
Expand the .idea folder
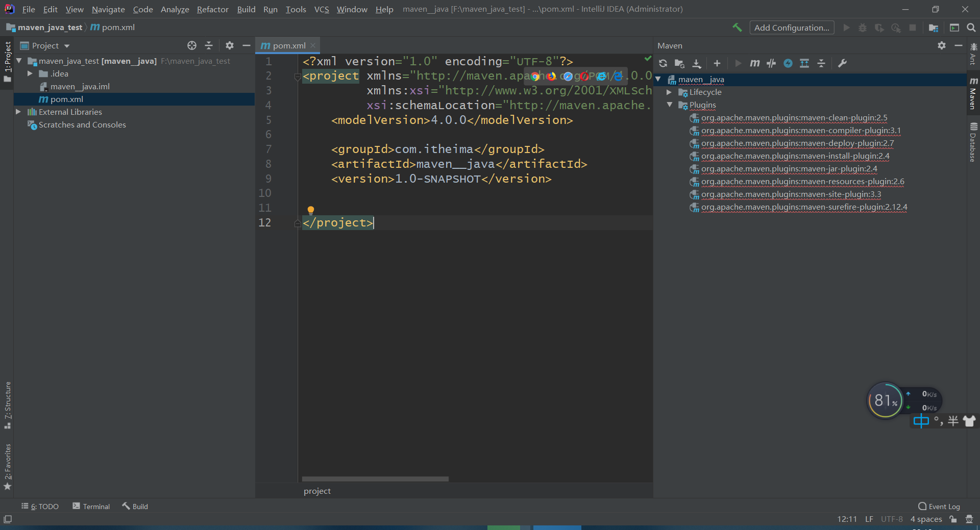click(x=30, y=73)
